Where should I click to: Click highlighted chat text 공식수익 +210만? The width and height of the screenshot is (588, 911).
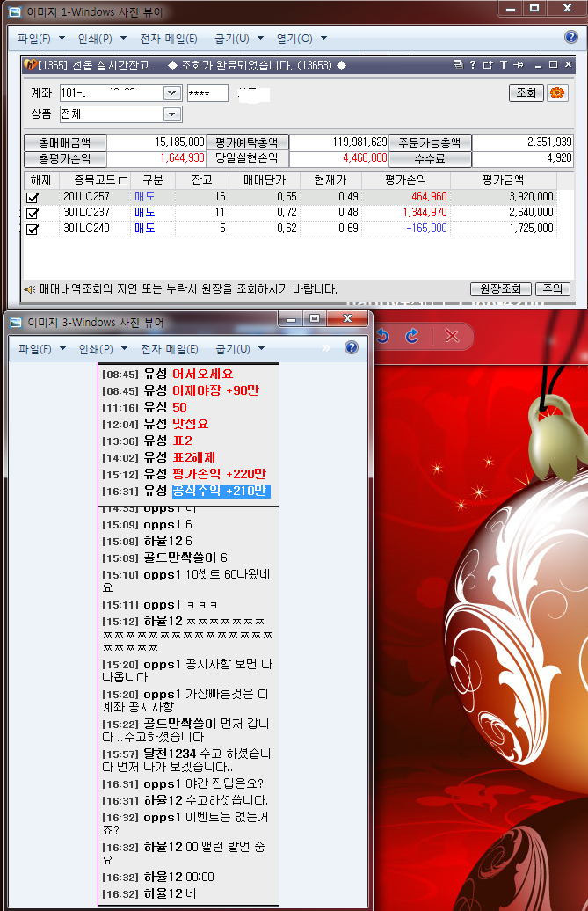[x=221, y=491]
